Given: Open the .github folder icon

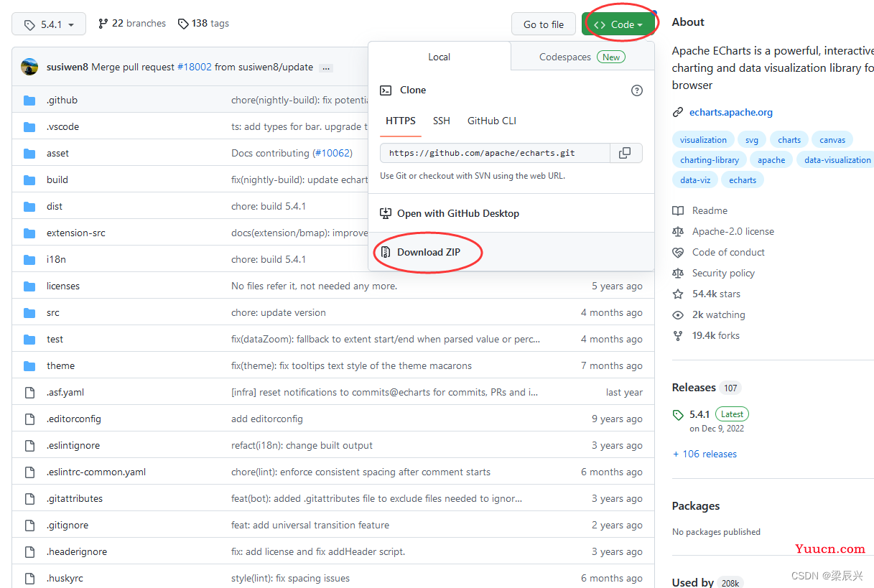Looking at the screenshot, I should [x=29, y=100].
